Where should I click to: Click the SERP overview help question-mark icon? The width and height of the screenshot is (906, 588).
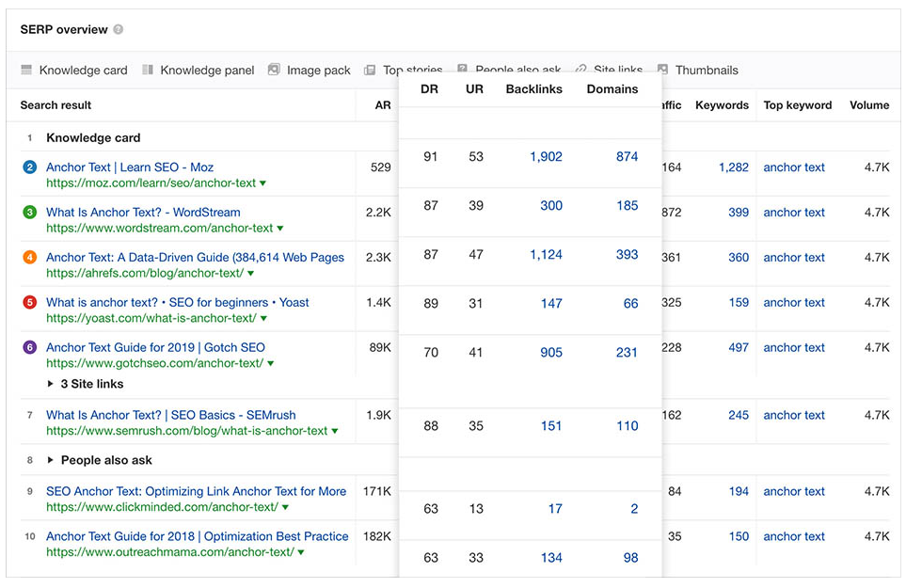pos(119,29)
